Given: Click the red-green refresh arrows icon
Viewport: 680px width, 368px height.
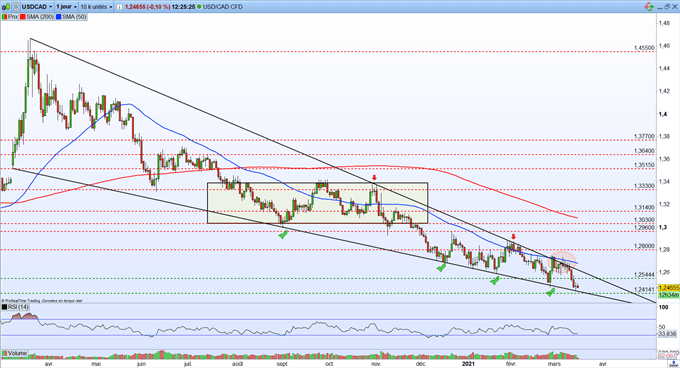Looking at the screenshot, I should (649, 7).
